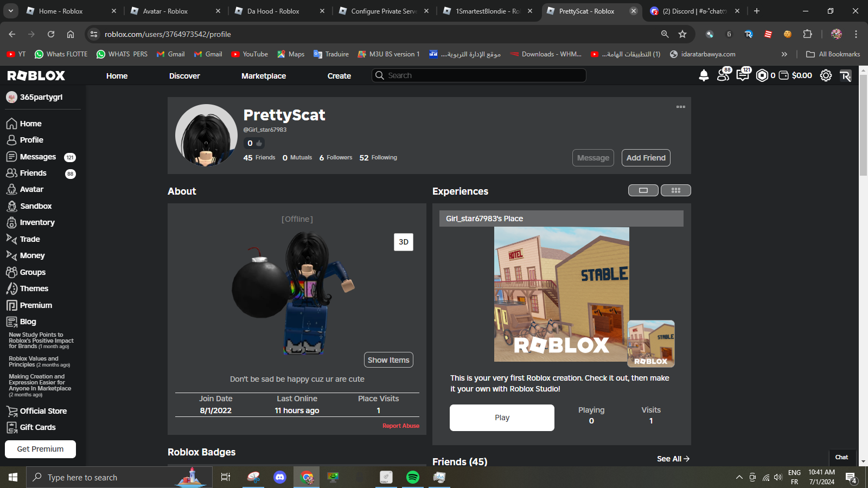Viewport: 868px width, 488px height.
Task: Play Girl_star67983's Place
Action: [x=502, y=418]
